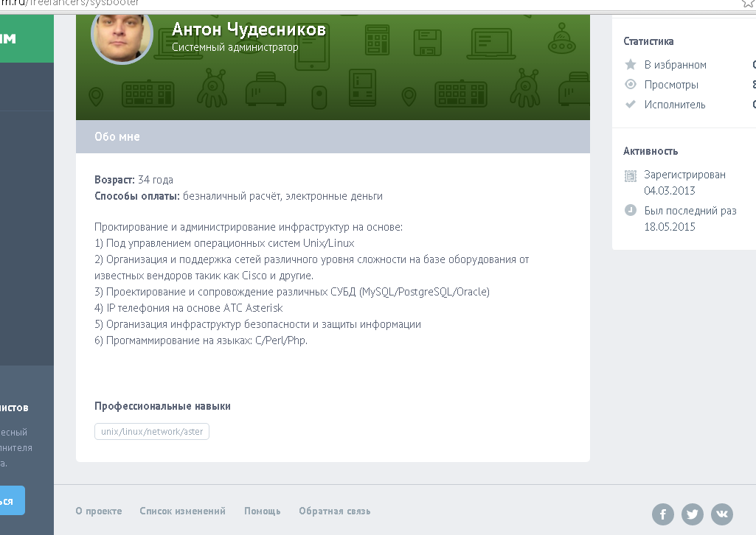Open the Twitter social icon in the footer
The height and width of the screenshot is (535, 756).
point(693,514)
